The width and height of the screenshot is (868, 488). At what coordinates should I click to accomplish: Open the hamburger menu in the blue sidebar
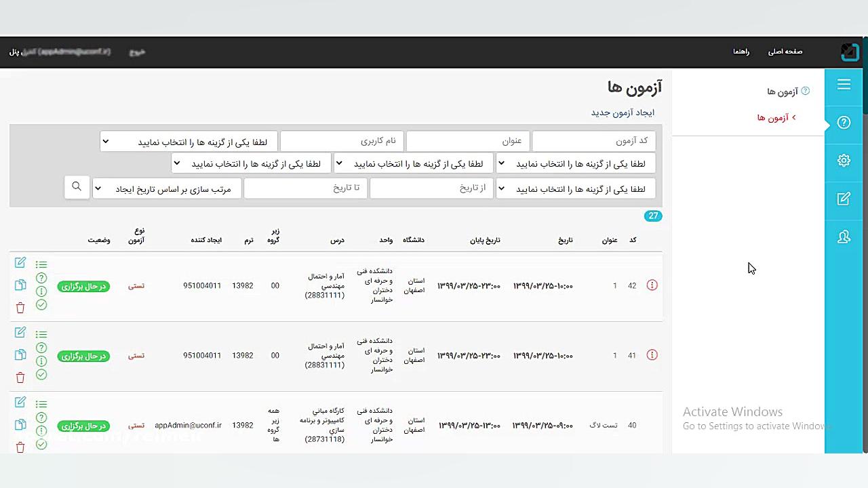point(844,84)
